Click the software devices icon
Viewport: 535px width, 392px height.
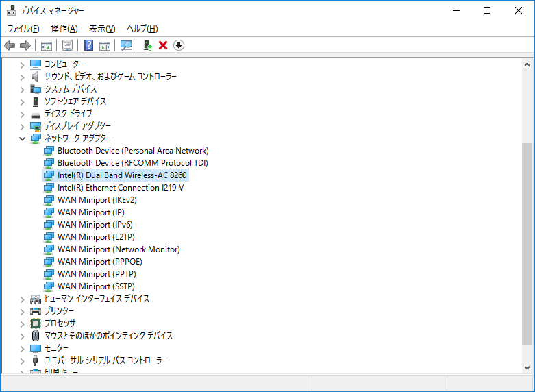point(36,101)
